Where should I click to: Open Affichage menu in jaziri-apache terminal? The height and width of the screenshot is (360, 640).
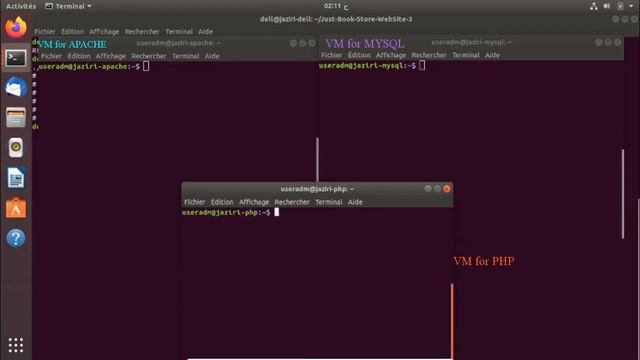[x=111, y=56]
